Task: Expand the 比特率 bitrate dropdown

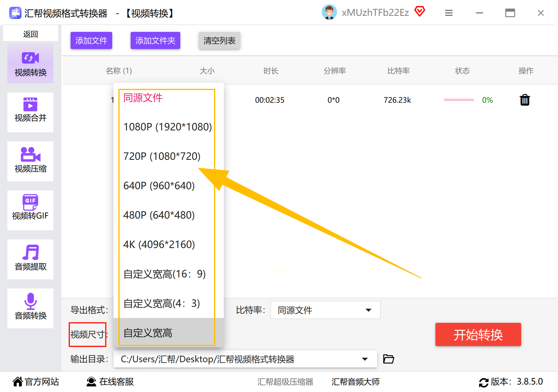Action: (325, 310)
